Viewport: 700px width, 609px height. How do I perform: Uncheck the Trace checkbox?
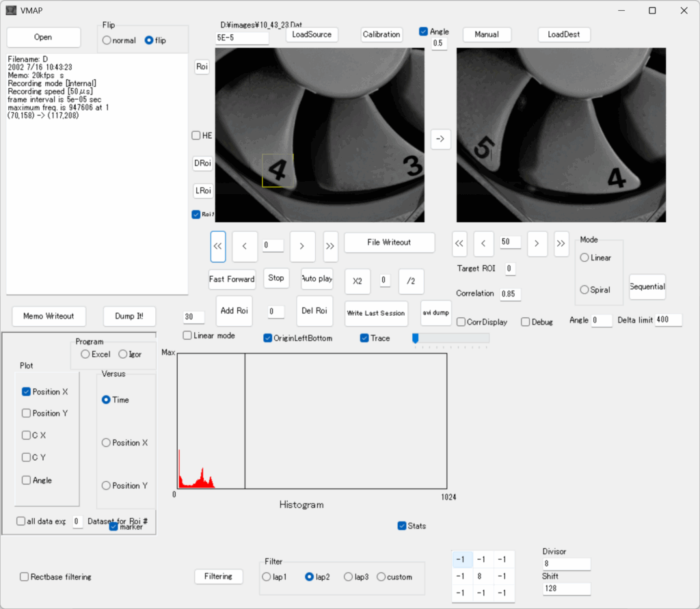tap(364, 338)
